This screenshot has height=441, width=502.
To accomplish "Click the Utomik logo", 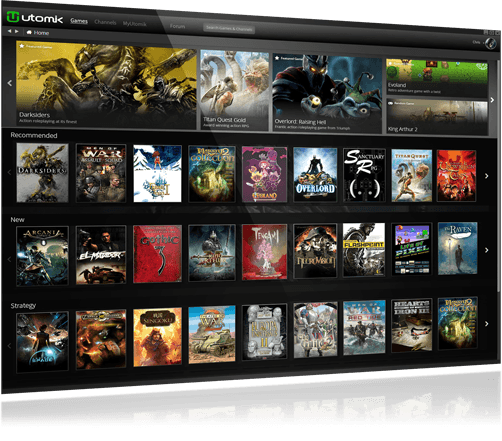I will (35, 17).
